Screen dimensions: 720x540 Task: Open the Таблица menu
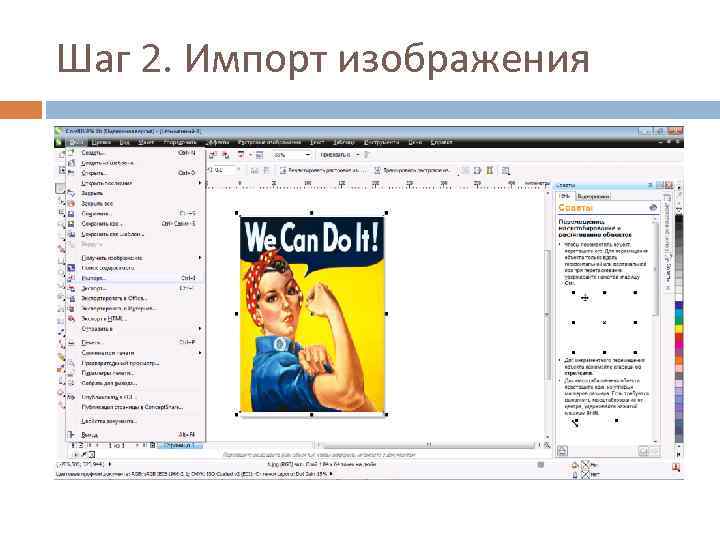[344, 143]
